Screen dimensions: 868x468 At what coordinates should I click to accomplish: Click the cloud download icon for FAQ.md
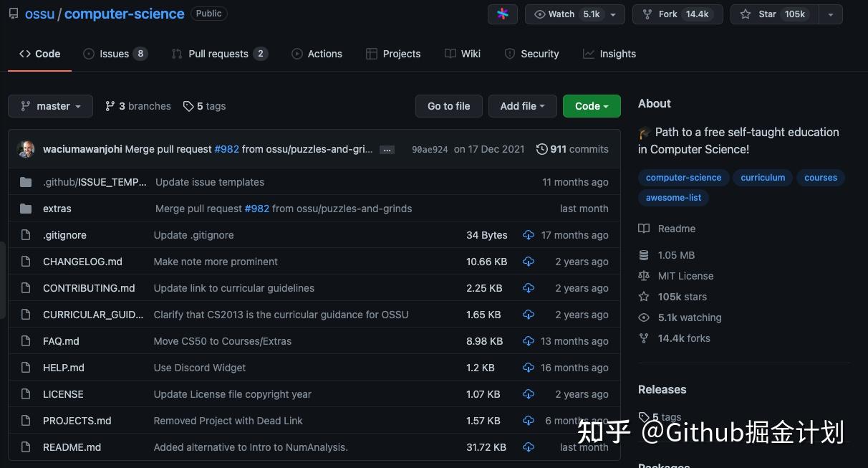(529, 341)
